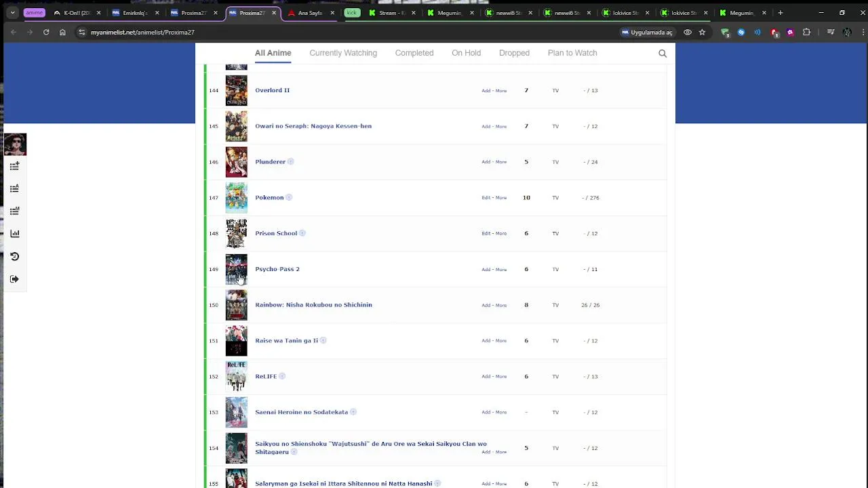Screen dimensions: 868x488
Task: Click the score 10 for Pokemon
Action: [526, 198]
